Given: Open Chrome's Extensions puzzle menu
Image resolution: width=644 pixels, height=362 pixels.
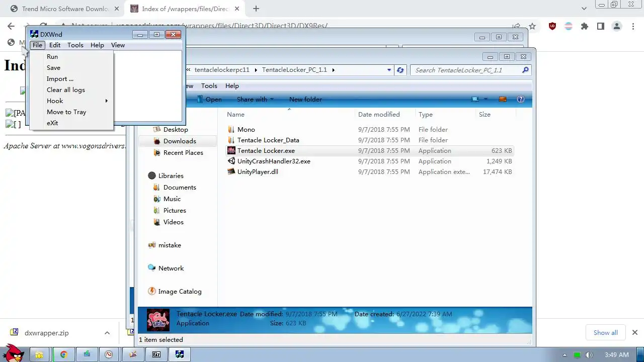Looking at the screenshot, I should (x=585, y=26).
